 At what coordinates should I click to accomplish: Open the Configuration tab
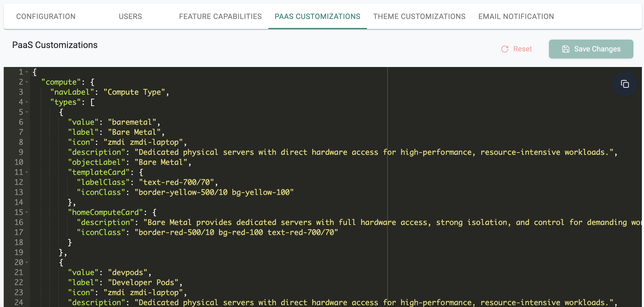46,16
